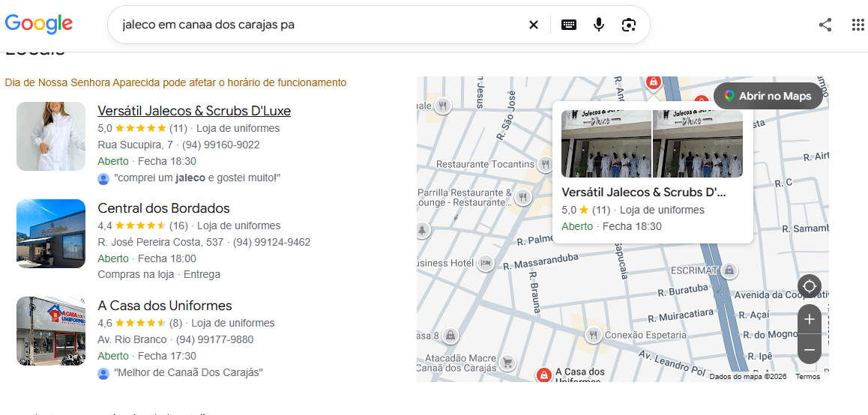Open the map in Google Maps
868x415 pixels.
(x=768, y=96)
